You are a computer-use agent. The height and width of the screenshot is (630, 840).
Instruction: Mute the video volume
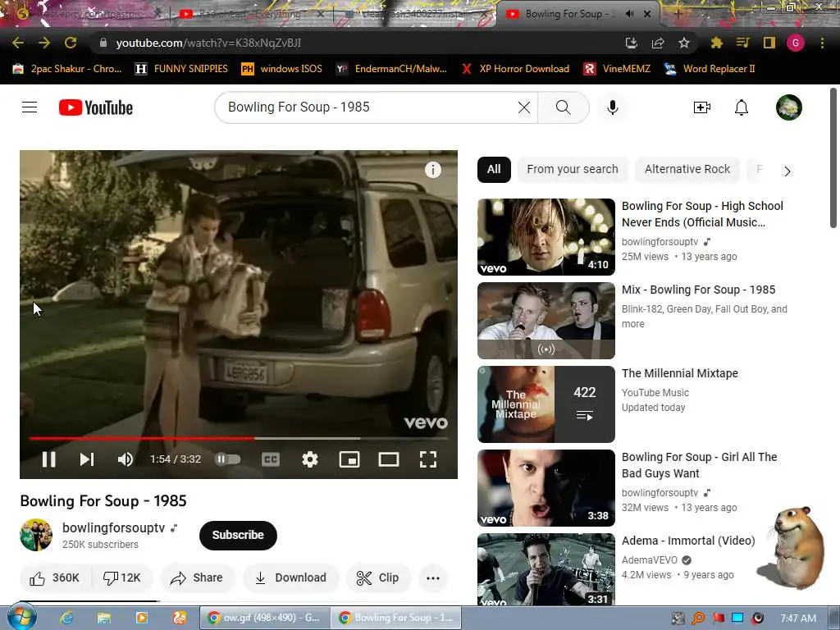point(126,459)
